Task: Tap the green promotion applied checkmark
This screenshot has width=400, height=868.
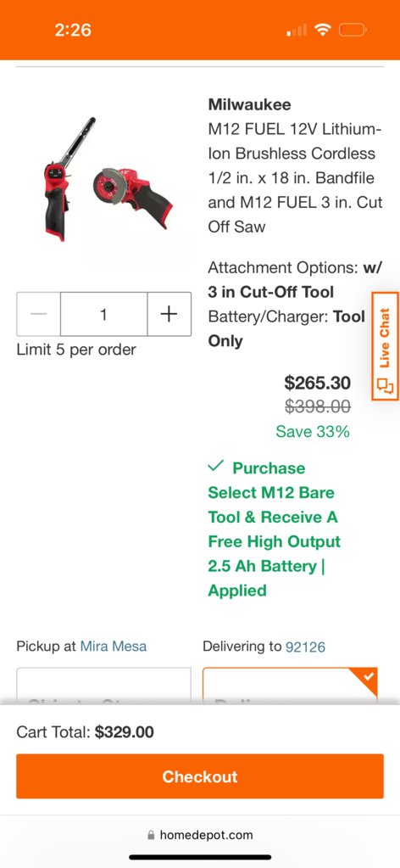Action: pos(215,466)
